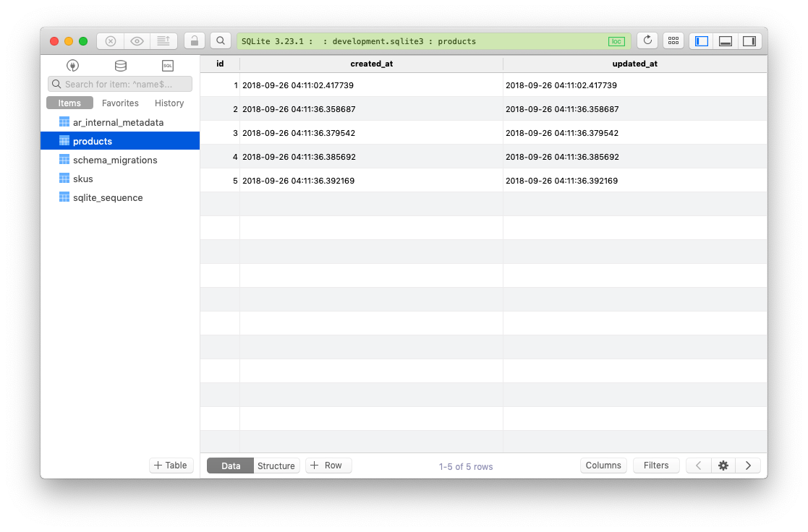
Task: Select the ar_internal_metadata table
Action: pyautogui.click(x=120, y=122)
